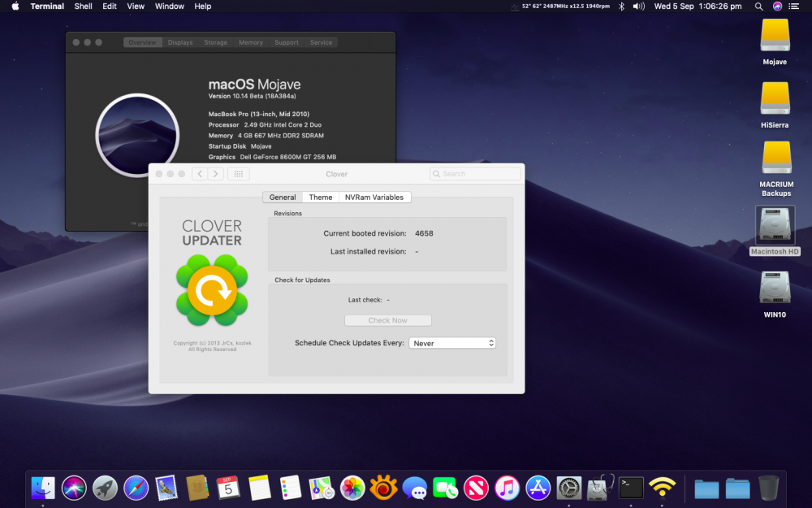Open iTunes music note icon in dock
The width and height of the screenshot is (812, 508).
[507, 488]
